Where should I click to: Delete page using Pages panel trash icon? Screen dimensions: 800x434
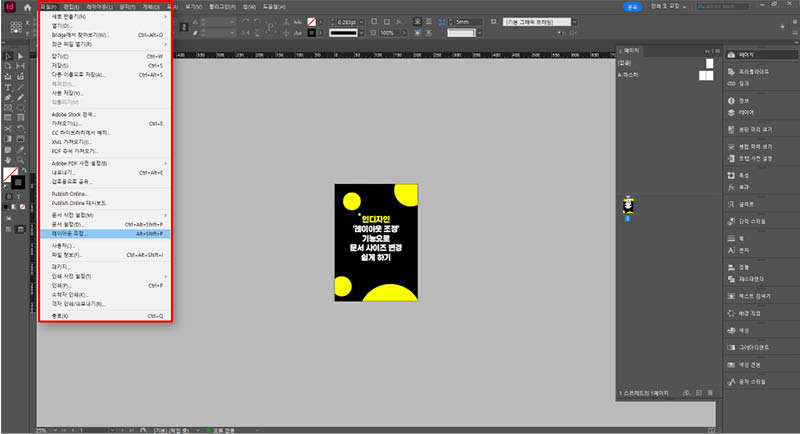[710, 393]
